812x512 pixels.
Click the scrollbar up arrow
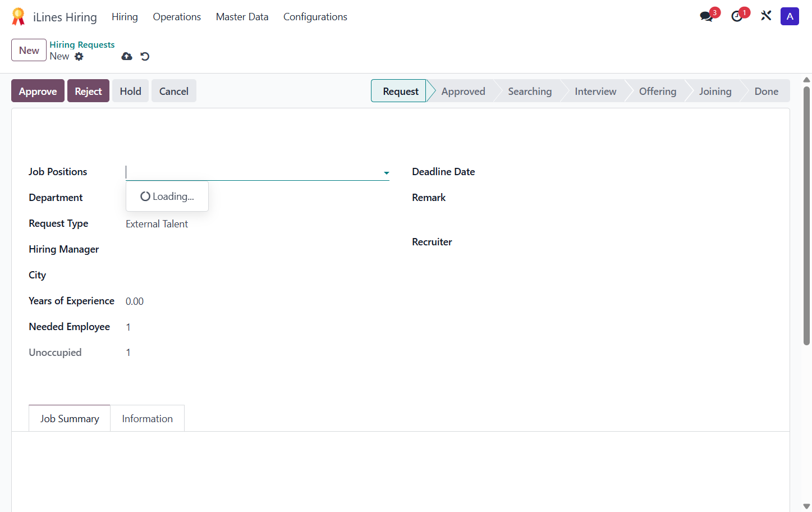[806, 80]
